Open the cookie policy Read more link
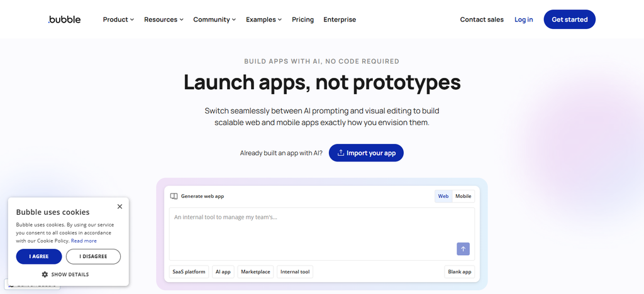 coord(84,241)
